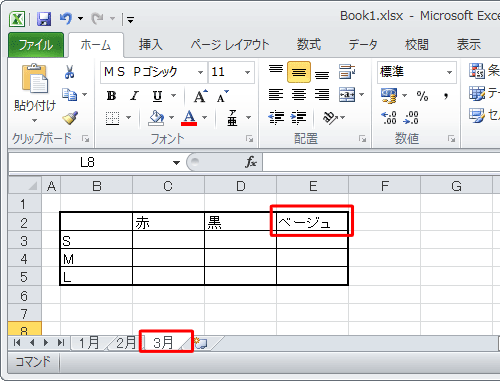Open the font color dropdown arrow
Image resolution: width=500 pixels, height=381 pixels.
[205, 117]
